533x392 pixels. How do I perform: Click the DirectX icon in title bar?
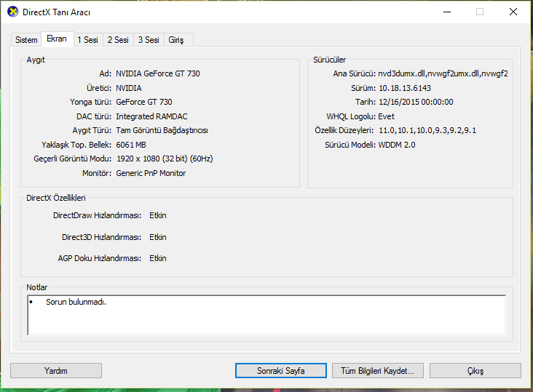(x=13, y=12)
